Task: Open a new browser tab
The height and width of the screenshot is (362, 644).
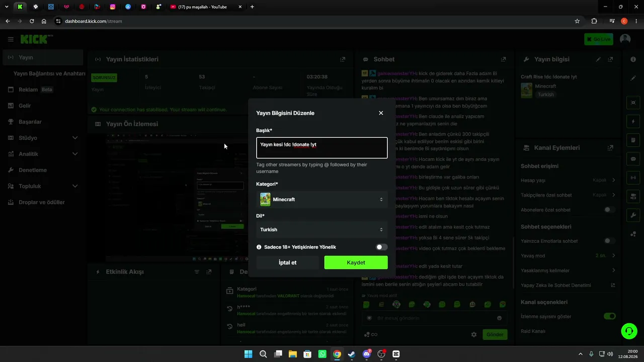Action: (252, 7)
